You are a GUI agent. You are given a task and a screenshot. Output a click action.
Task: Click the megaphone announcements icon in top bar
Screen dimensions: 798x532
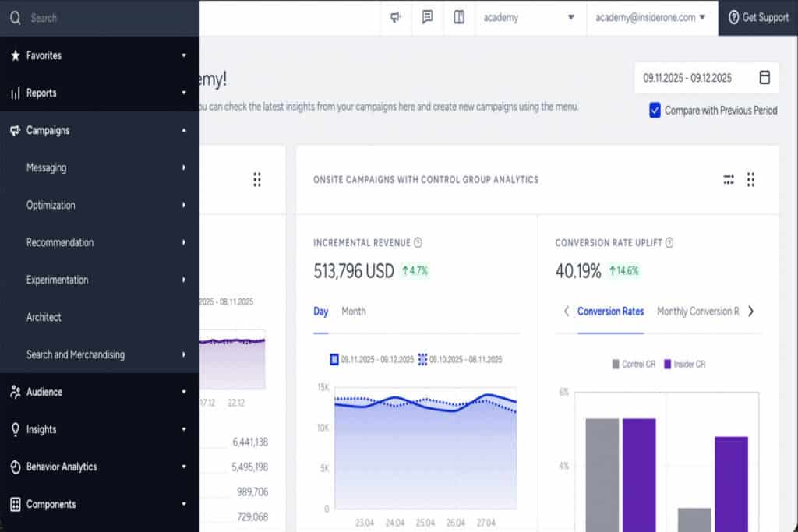tap(396, 17)
